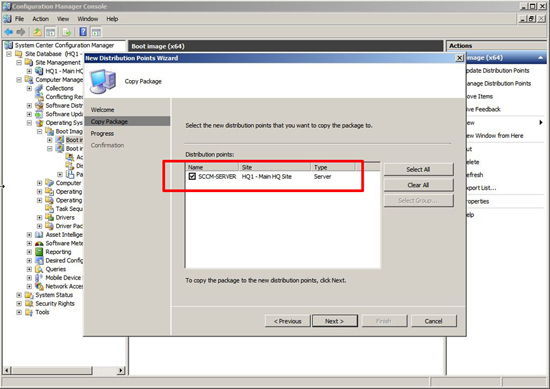
Task: Expand the Tools tree node
Action: [19, 312]
